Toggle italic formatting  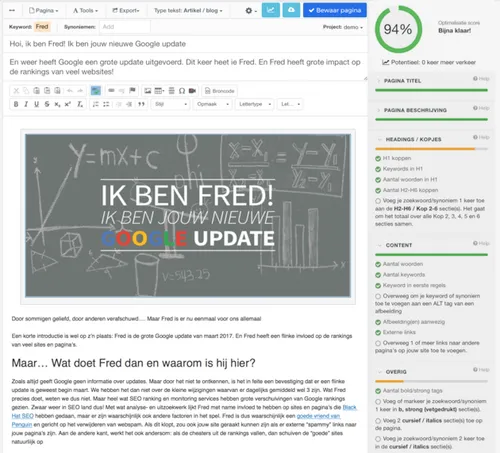(x=26, y=104)
